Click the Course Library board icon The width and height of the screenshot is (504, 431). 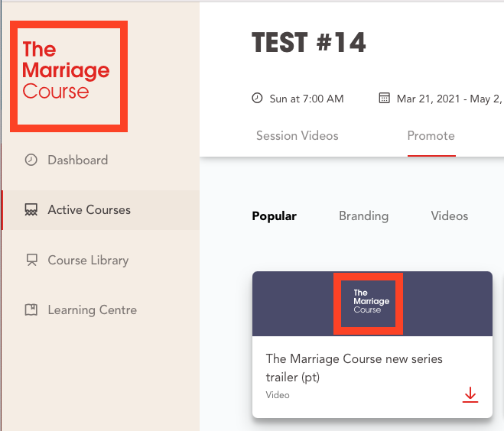tap(31, 260)
